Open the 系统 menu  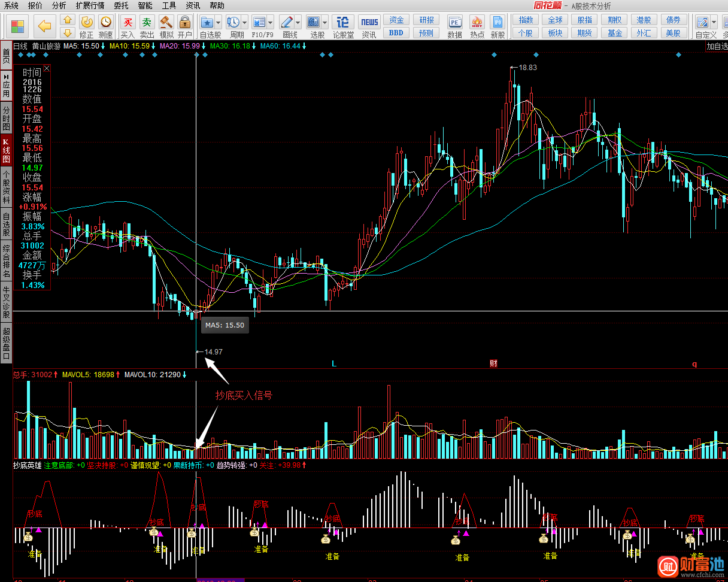[11, 5]
